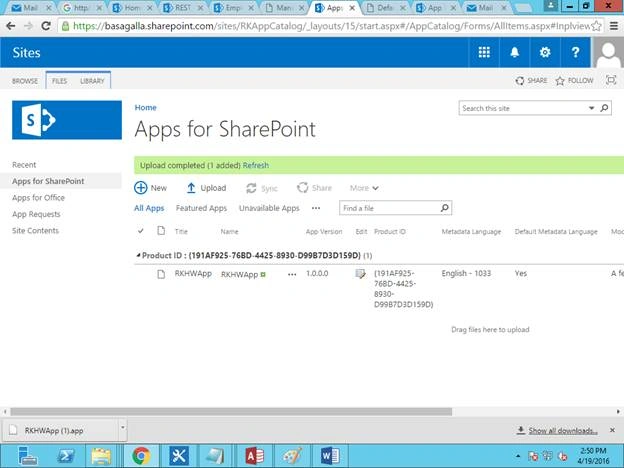624x468 pixels.
Task: Toggle focus on content icon
Action: [x=611, y=80]
